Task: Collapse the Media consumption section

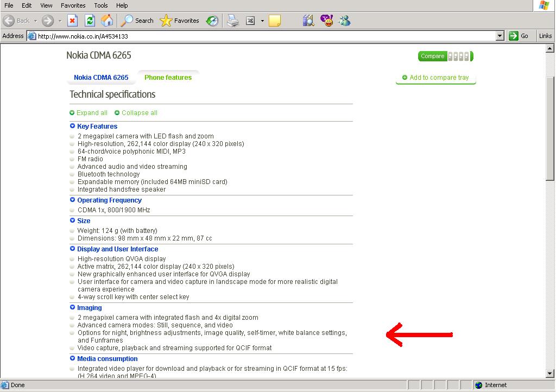Action: click(x=72, y=358)
